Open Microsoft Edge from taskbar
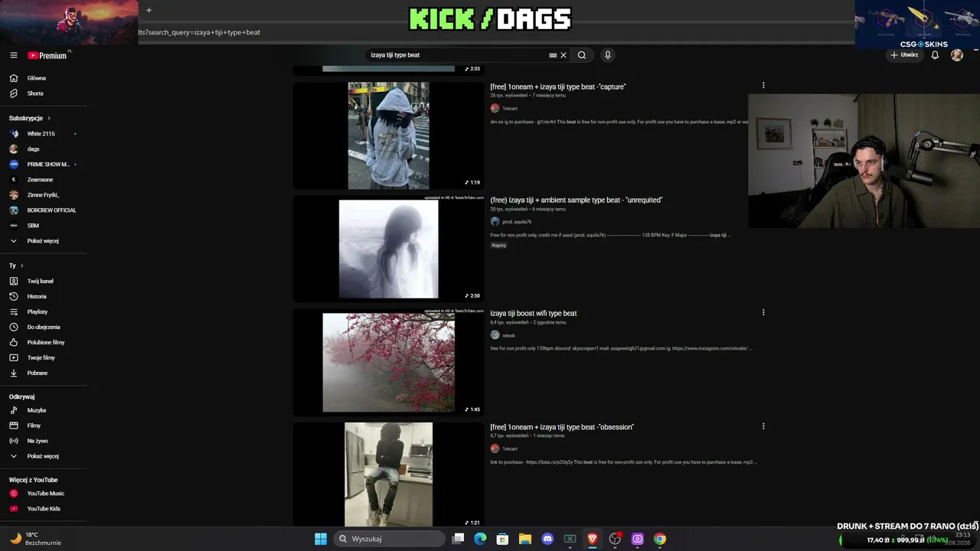 (480, 539)
